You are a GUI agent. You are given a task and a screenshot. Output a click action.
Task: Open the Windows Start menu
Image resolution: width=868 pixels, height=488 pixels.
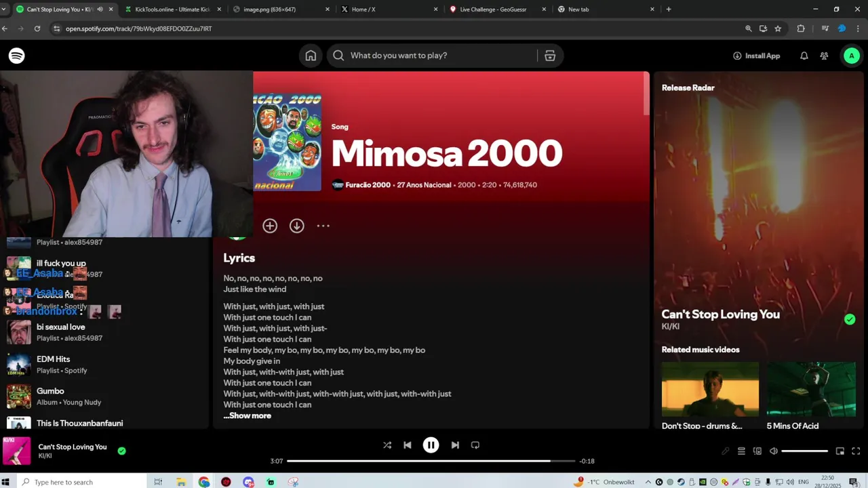click(6, 482)
